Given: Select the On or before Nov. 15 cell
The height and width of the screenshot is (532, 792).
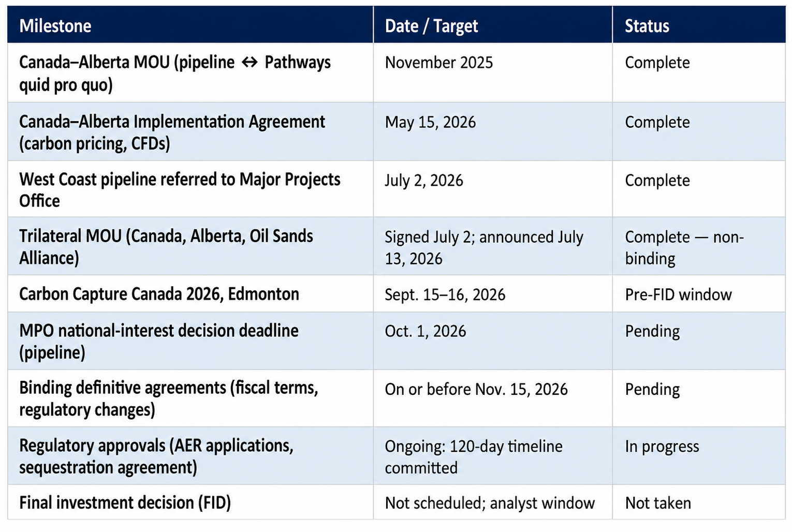Looking at the screenshot, I should 493,398.
